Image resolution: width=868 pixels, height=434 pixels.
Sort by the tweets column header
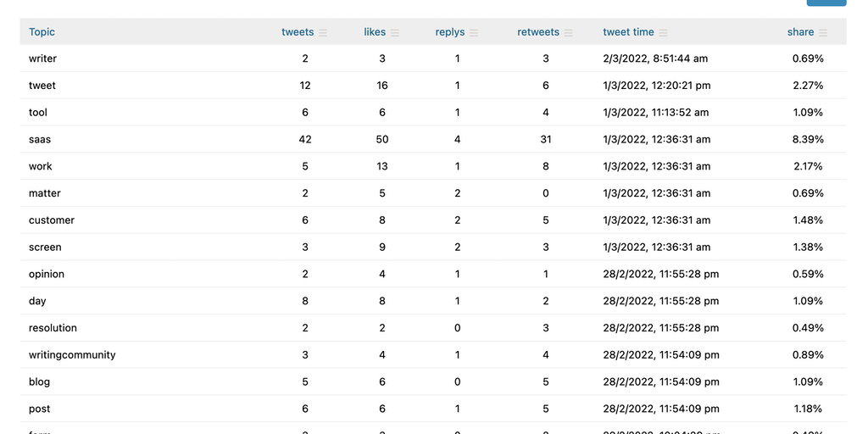click(x=298, y=32)
